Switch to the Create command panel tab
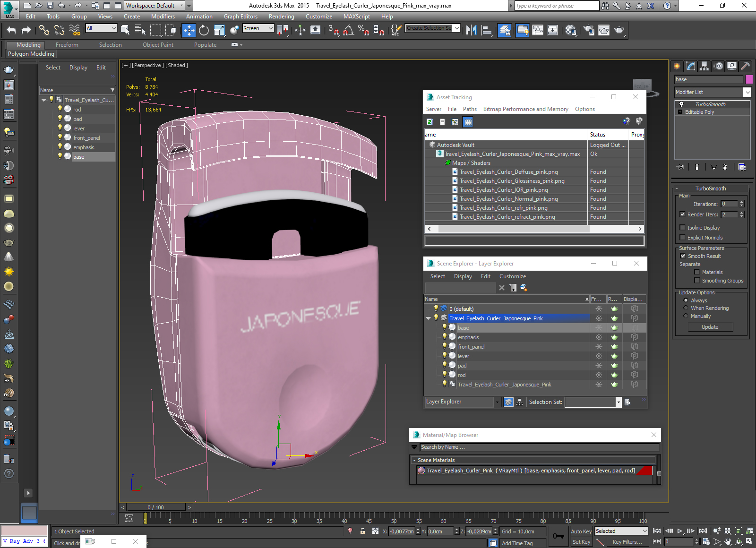756x548 pixels. click(677, 66)
